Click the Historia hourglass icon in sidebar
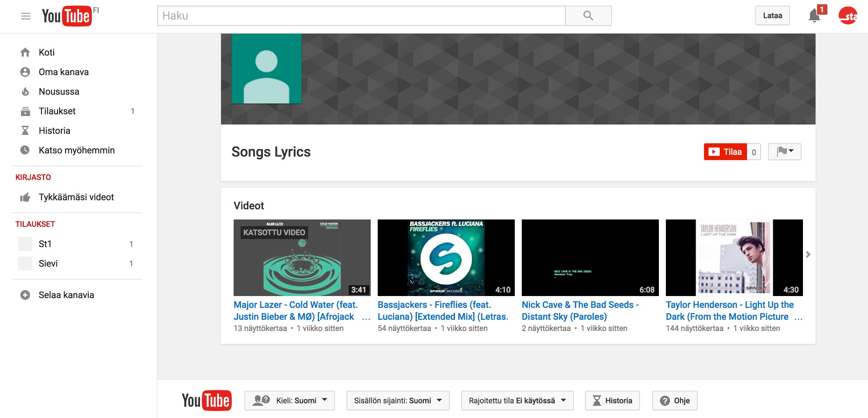 25,131
